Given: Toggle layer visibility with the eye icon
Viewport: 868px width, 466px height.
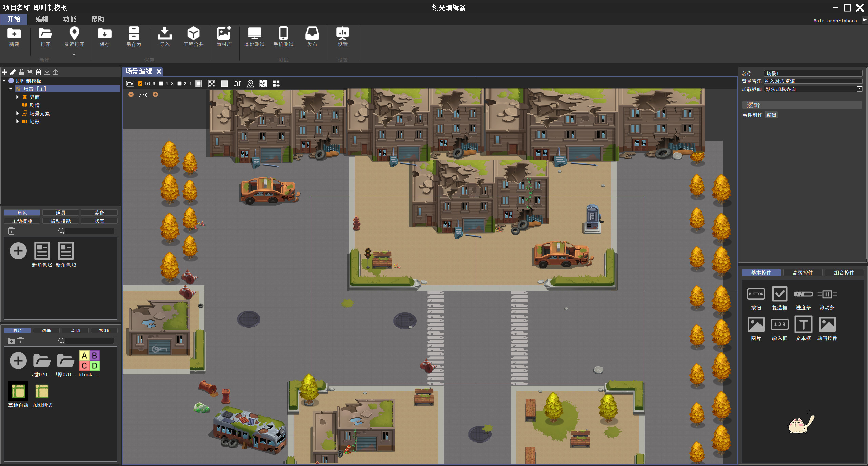Looking at the screenshot, I should coord(30,72).
